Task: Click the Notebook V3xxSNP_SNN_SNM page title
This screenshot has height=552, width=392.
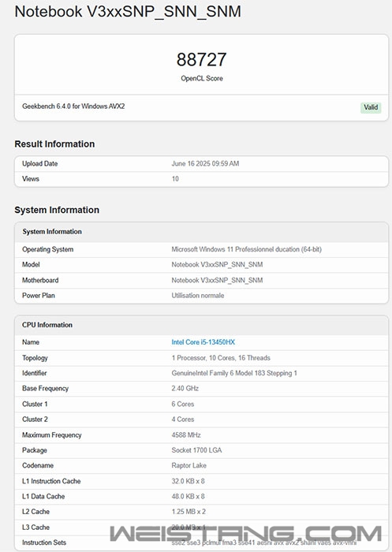Action: point(128,12)
